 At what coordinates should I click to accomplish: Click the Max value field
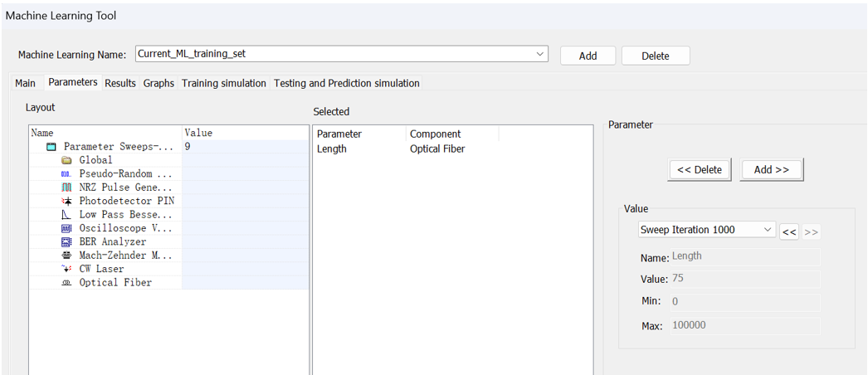click(744, 325)
